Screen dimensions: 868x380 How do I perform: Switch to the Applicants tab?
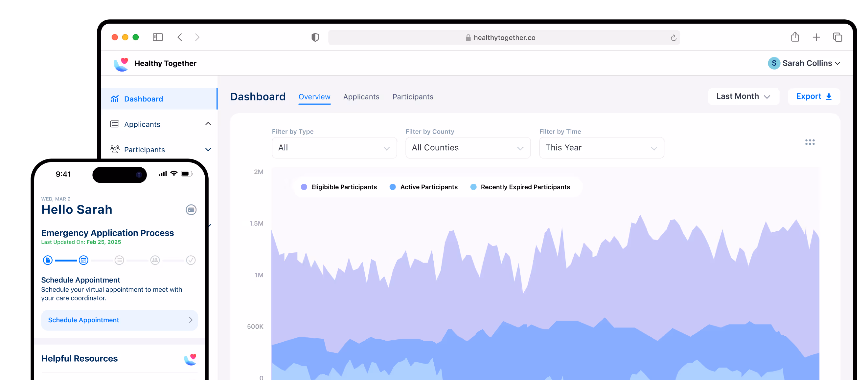[361, 97]
